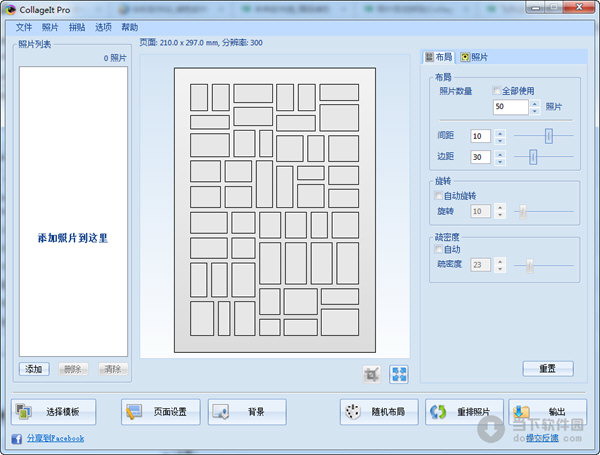Click the 输出 export button

tap(548, 412)
